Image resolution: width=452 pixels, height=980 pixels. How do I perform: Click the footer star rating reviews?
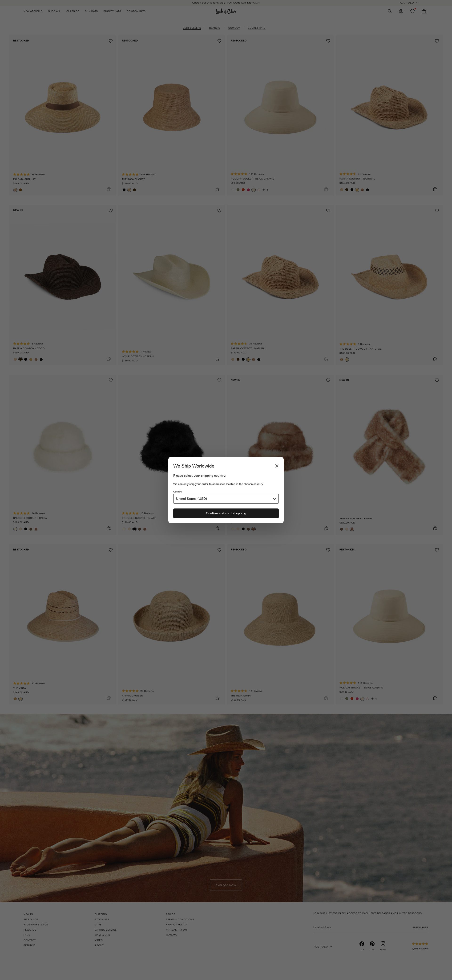pyautogui.click(x=420, y=946)
